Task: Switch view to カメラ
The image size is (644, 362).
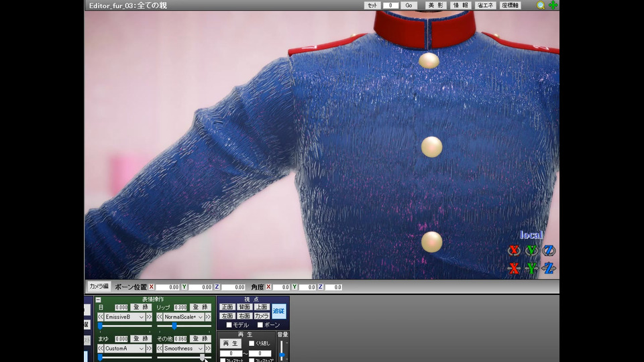Action: tap(261, 316)
